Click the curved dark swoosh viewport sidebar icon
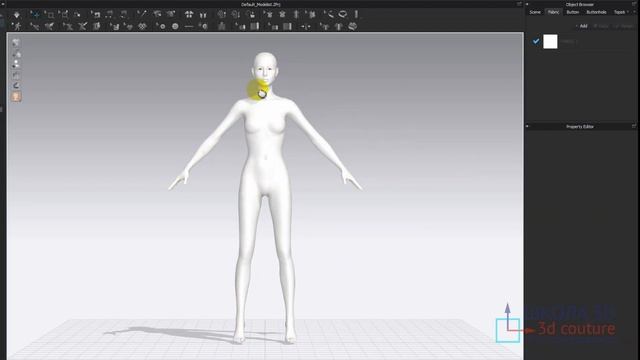This screenshot has width=640, height=360. pos(16,85)
